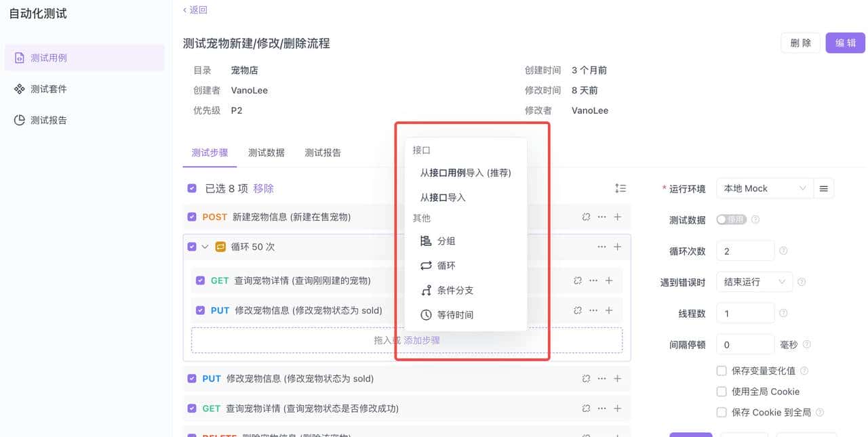This screenshot has width=868, height=437.
Task: 勾选“使用全局 Cookie”复选框
Action: click(x=722, y=392)
